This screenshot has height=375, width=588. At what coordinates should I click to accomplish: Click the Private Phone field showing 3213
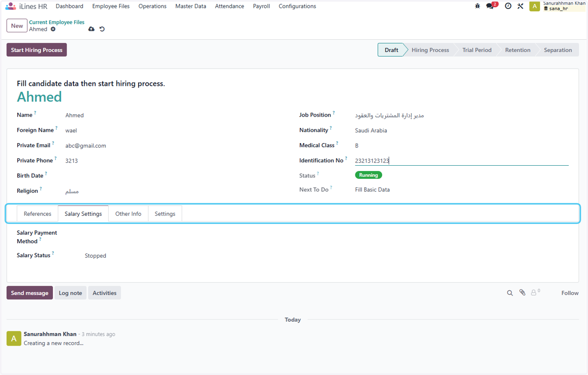point(176,161)
